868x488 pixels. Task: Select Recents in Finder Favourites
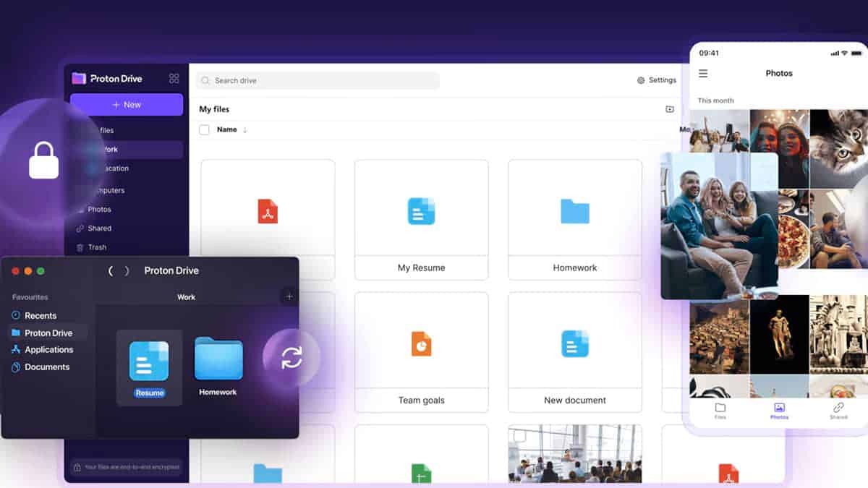[41, 316]
